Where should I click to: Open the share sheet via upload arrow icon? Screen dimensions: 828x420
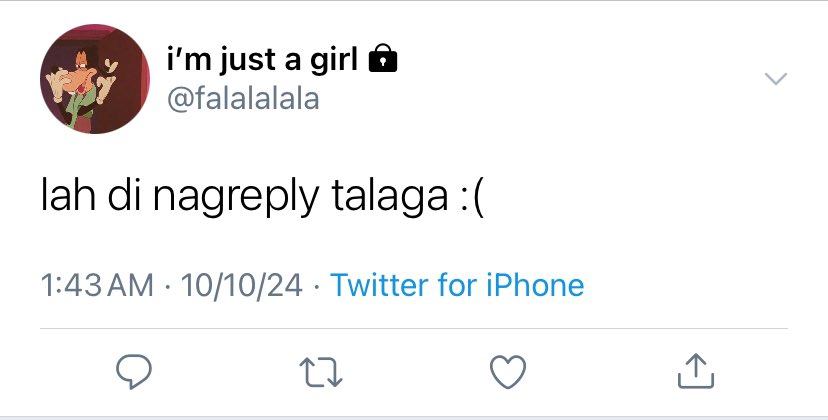(695, 371)
